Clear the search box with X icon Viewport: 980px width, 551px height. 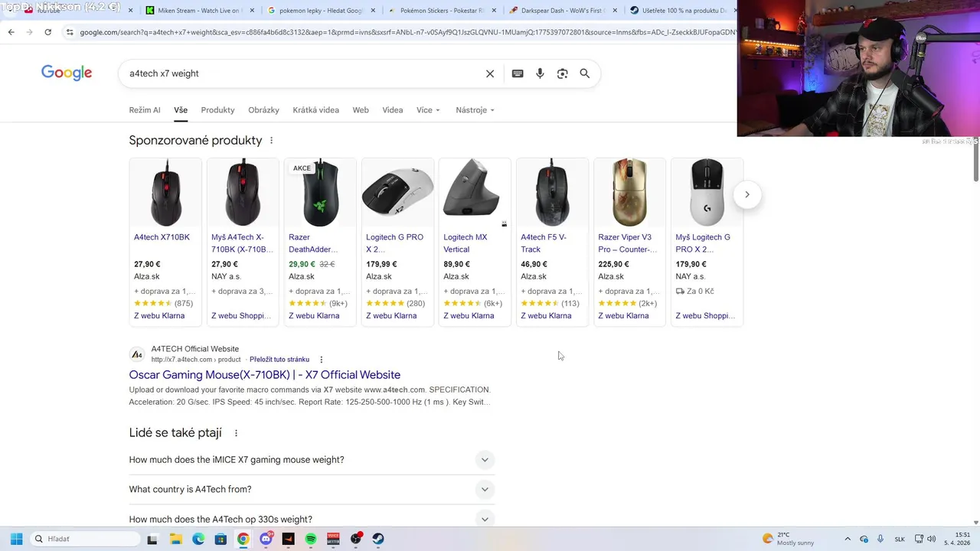coord(490,73)
